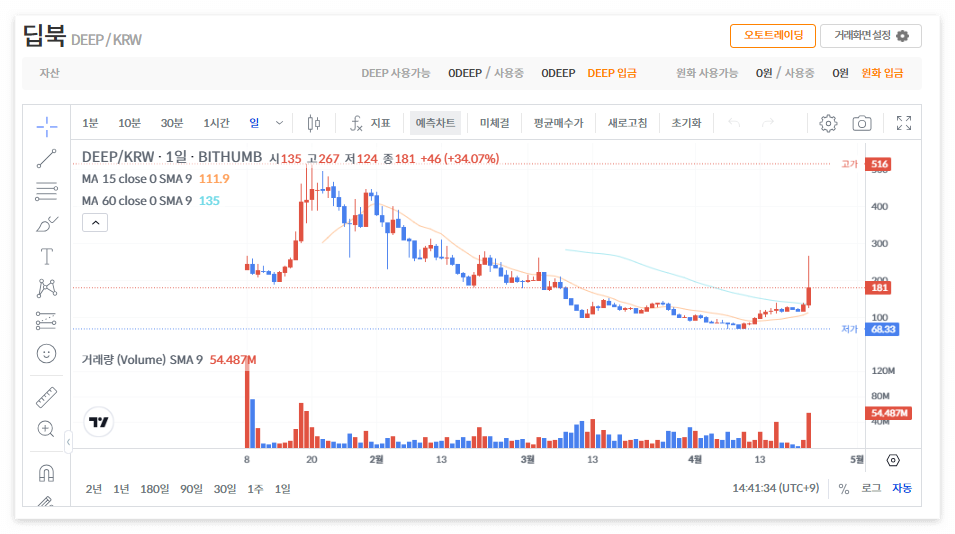Click the 고가 516 price label
The width and height of the screenshot is (955, 534).
coord(879,164)
